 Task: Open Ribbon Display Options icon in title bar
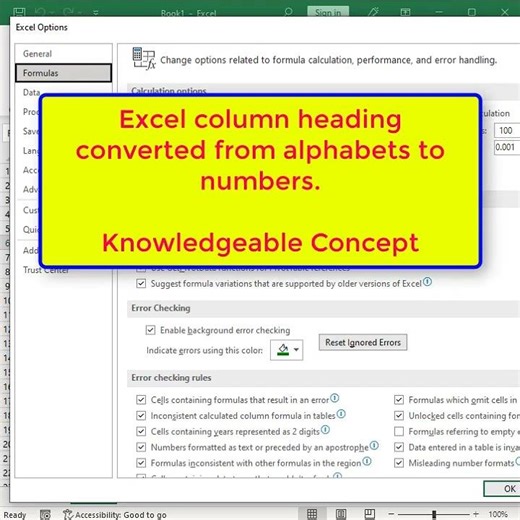pyautogui.click(x=405, y=12)
